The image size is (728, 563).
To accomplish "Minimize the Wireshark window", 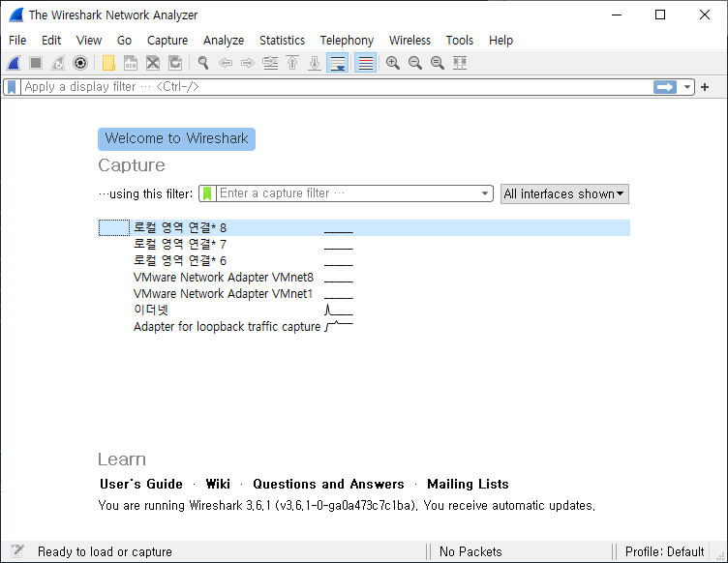I will point(616,15).
